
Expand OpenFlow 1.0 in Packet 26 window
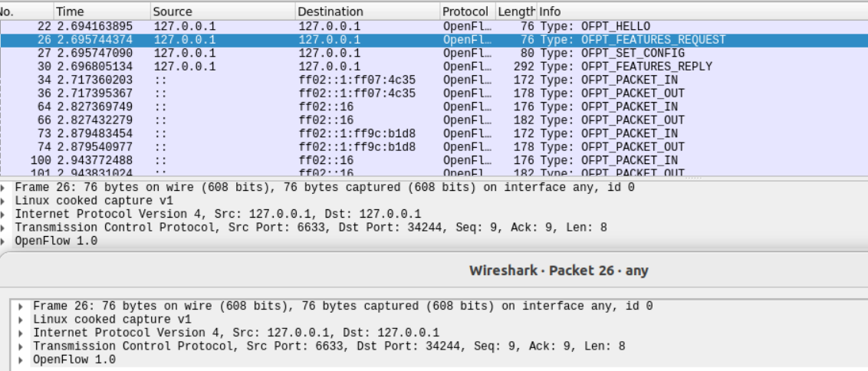click(25, 359)
